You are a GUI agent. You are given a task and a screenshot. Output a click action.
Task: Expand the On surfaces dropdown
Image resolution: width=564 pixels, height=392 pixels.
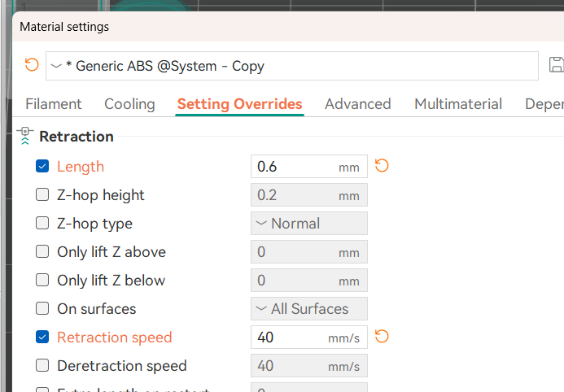(x=308, y=309)
